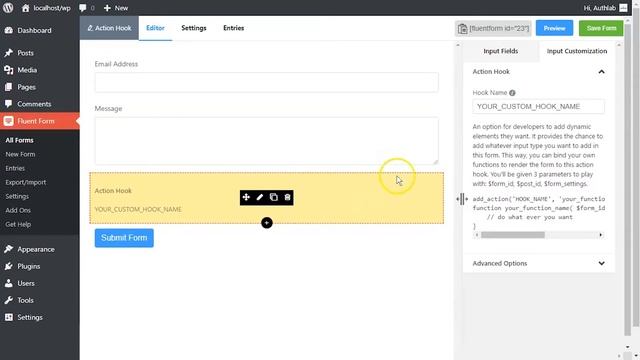Image resolution: width=640 pixels, height=360 pixels.
Task: Click the pencil edit icon on Action Hook
Action: (x=260, y=198)
